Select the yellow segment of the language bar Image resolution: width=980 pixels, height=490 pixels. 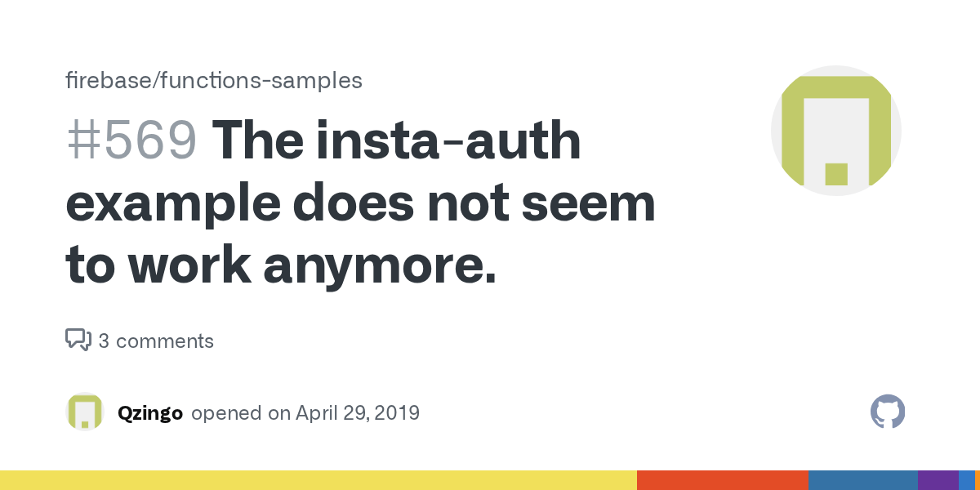tap(318, 480)
